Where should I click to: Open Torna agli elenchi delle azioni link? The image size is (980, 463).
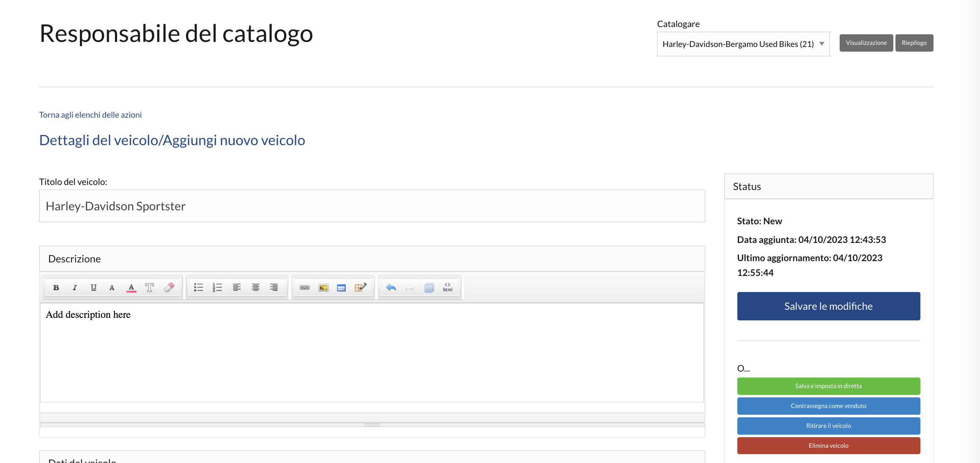click(90, 114)
